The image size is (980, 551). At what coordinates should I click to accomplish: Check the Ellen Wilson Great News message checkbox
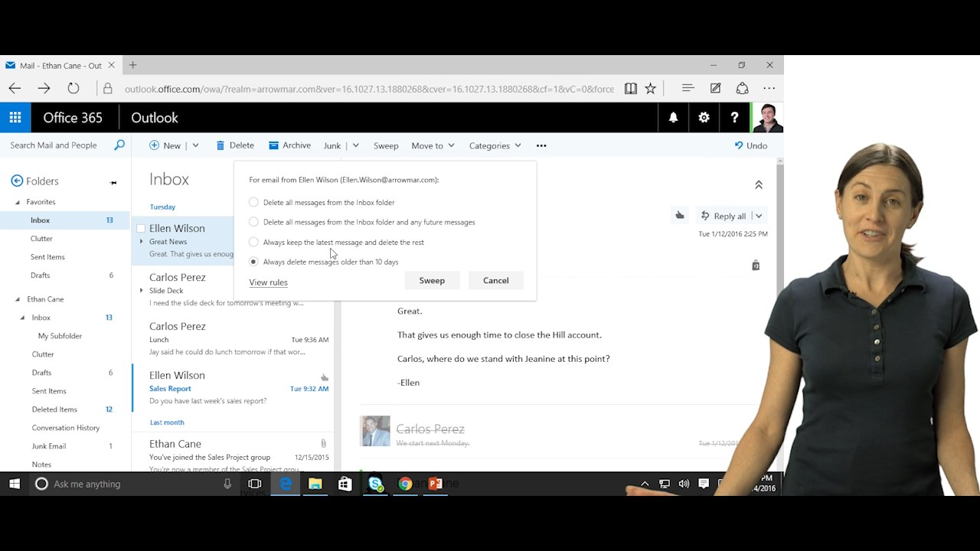141,228
